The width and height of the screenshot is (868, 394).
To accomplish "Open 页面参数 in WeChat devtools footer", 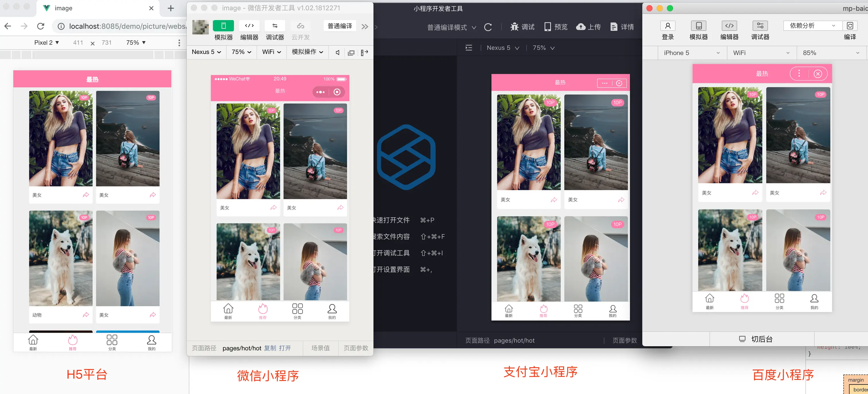I will click(x=356, y=348).
